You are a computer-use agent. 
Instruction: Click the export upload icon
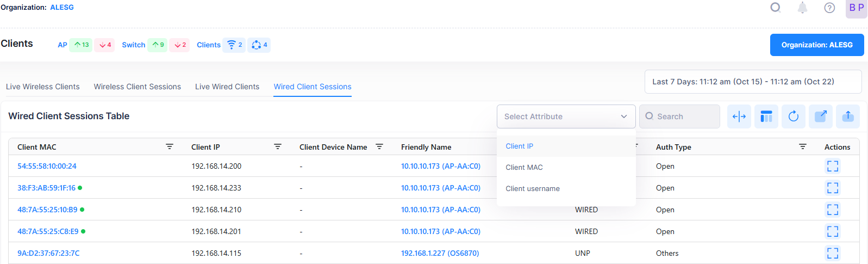click(x=847, y=116)
